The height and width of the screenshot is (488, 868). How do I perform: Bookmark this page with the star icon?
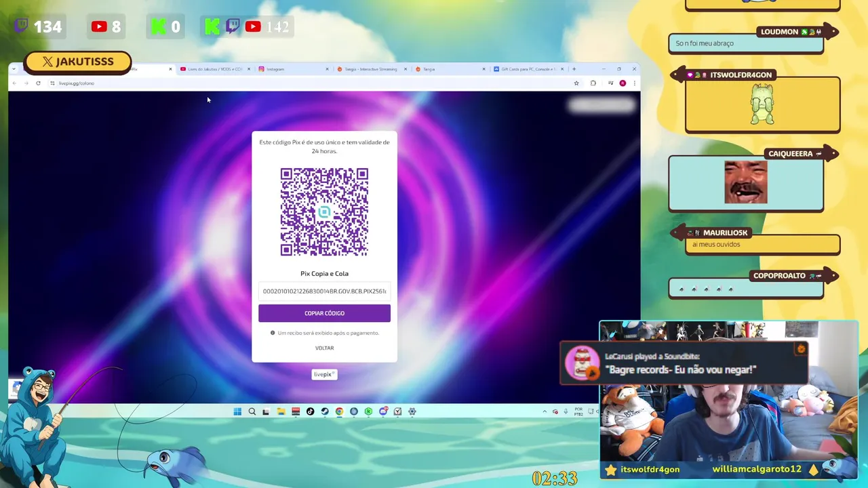pos(576,83)
